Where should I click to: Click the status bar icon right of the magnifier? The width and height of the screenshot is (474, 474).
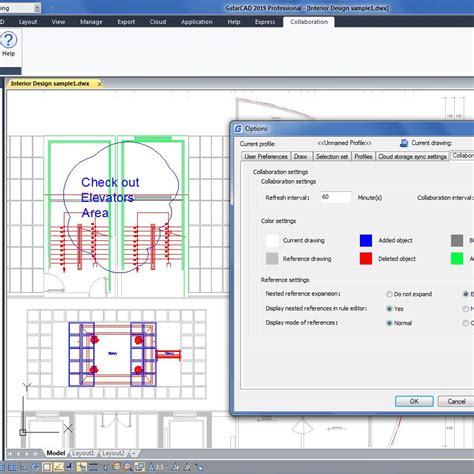[x=140, y=467]
